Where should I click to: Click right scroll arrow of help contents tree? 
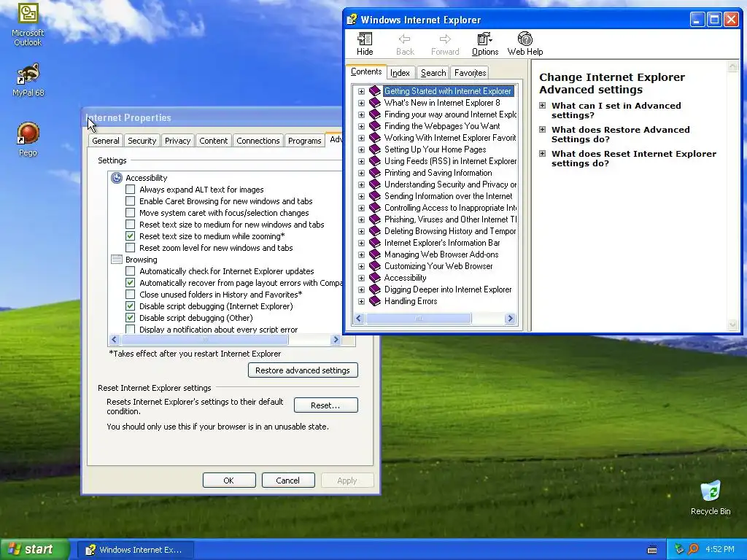510,318
